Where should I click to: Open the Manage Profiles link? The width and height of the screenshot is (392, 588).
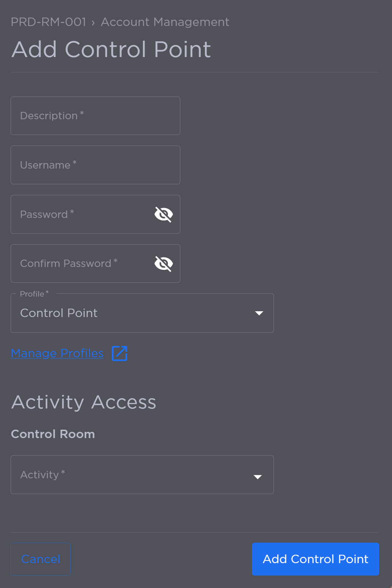57,353
